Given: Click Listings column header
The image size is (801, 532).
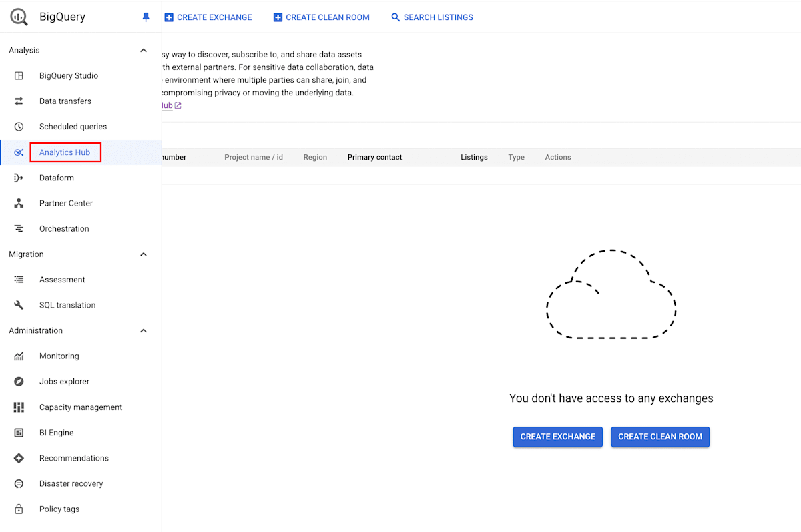Looking at the screenshot, I should pos(474,158).
